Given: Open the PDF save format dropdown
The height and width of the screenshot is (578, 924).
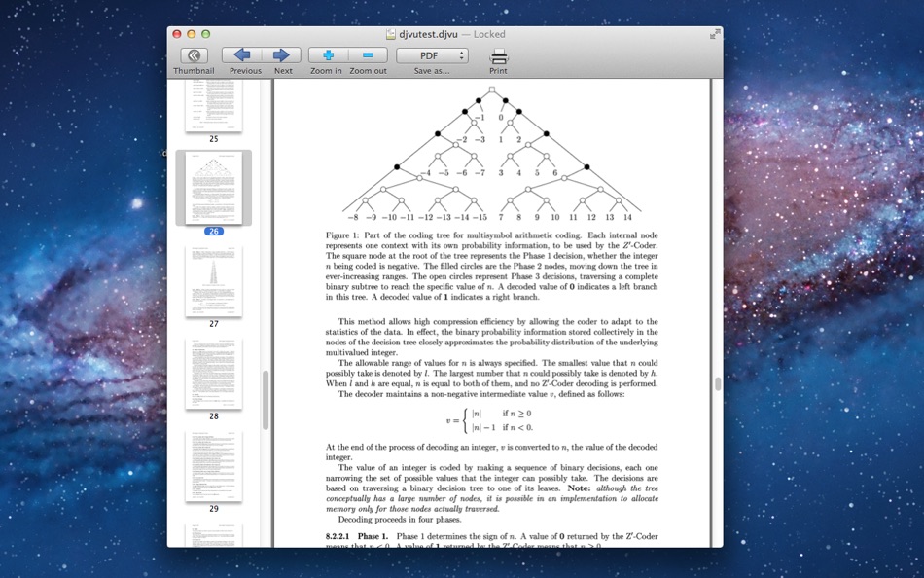Looking at the screenshot, I should point(432,55).
